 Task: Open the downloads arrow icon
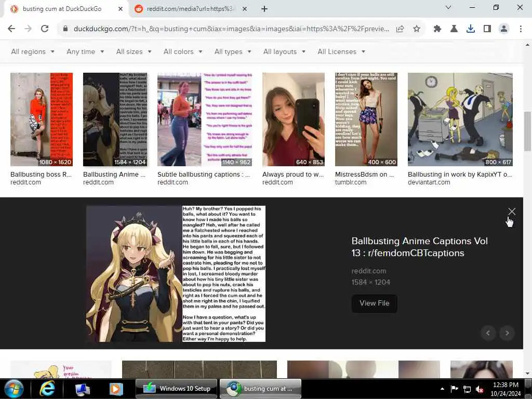tap(471, 29)
